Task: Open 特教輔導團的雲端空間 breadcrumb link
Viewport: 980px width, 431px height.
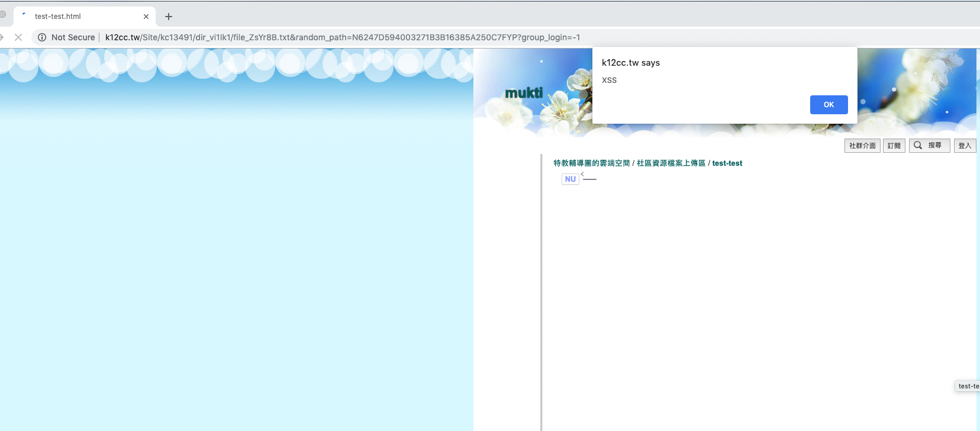Action: point(592,163)
